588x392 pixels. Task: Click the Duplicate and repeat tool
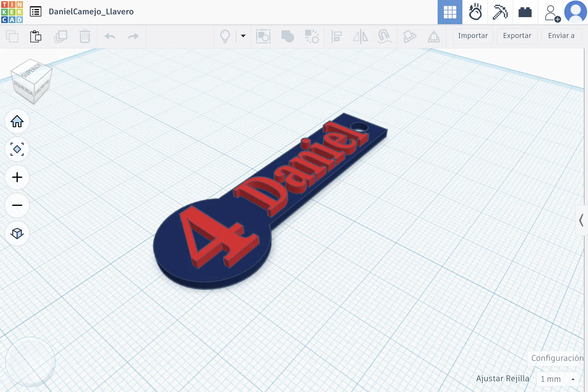pyautogui.click(x=61, y=36)
